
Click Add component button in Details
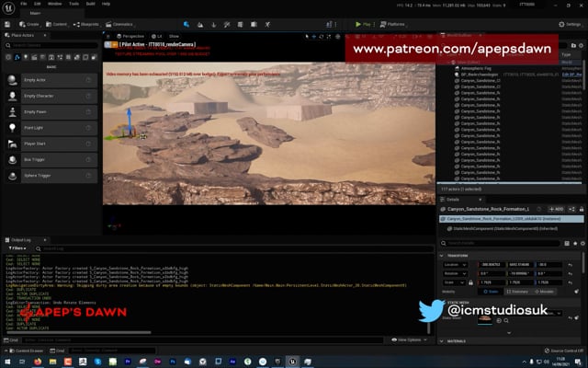click(557, 209)
